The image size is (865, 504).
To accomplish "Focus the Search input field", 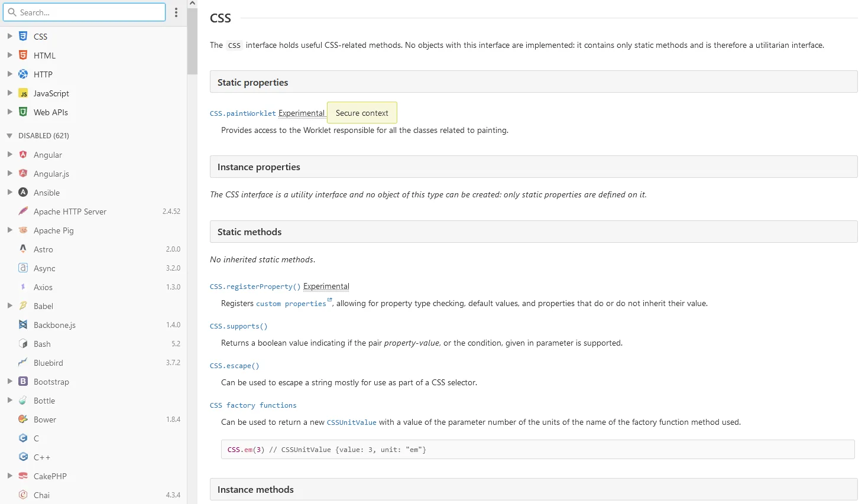I will [x=90, y=12].
